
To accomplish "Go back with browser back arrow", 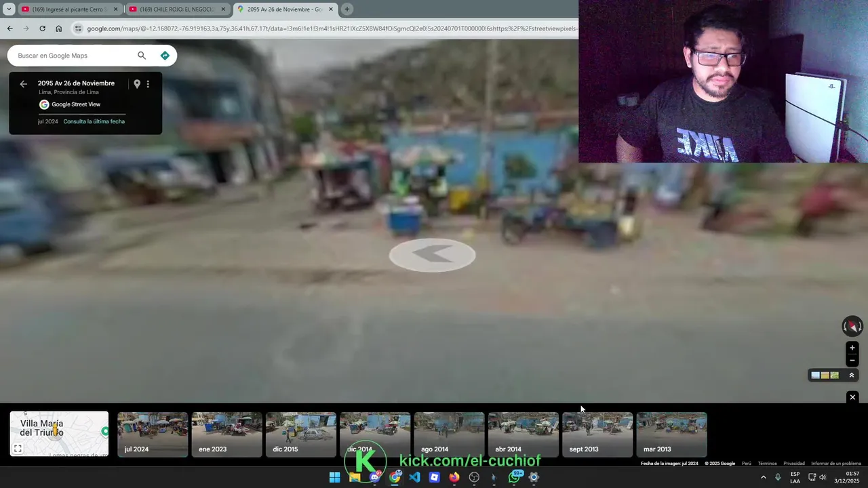I will (x=9, y=28).
